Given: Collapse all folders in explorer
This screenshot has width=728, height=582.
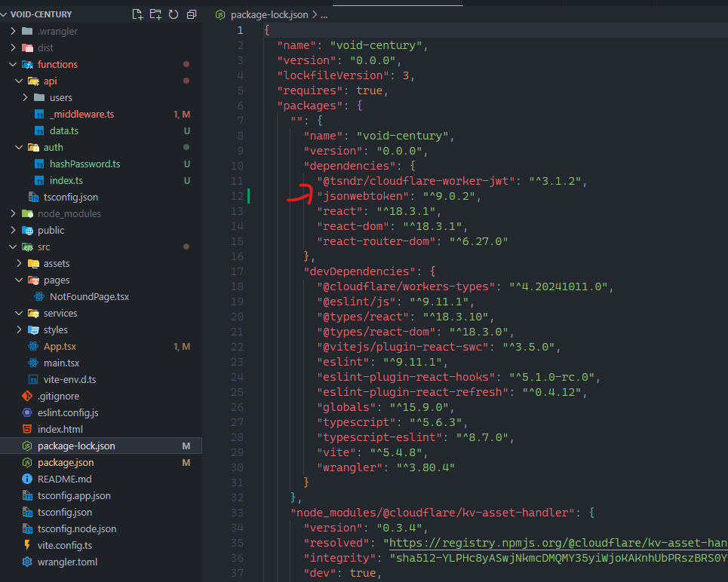Looking at the screenshot, I should pos(192,14).
